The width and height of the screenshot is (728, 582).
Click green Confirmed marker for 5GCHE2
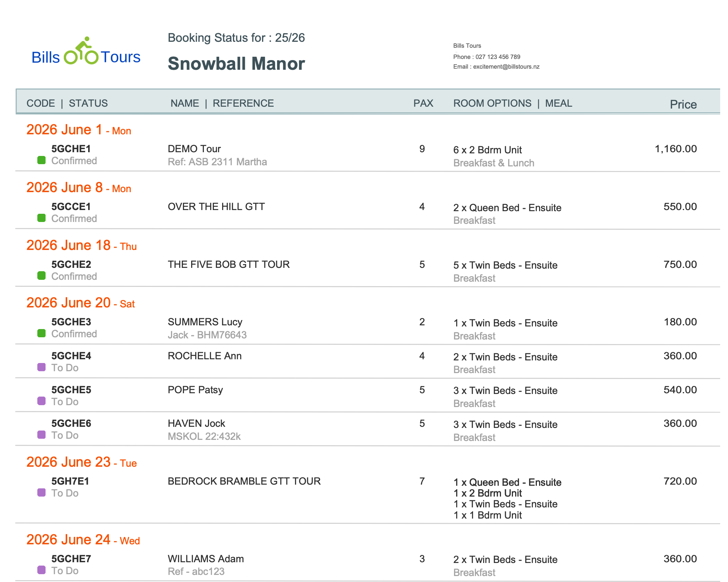coord(41,276)
